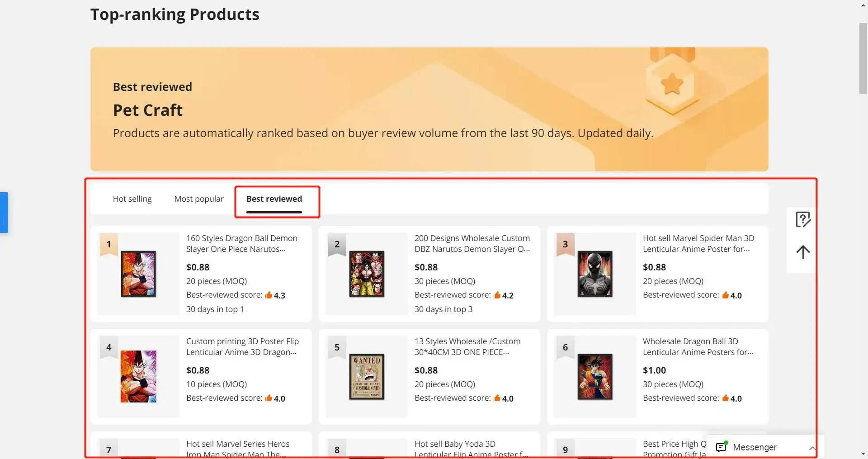Open Hot sell Marvel Spider Man 3D link

(698, 243)
